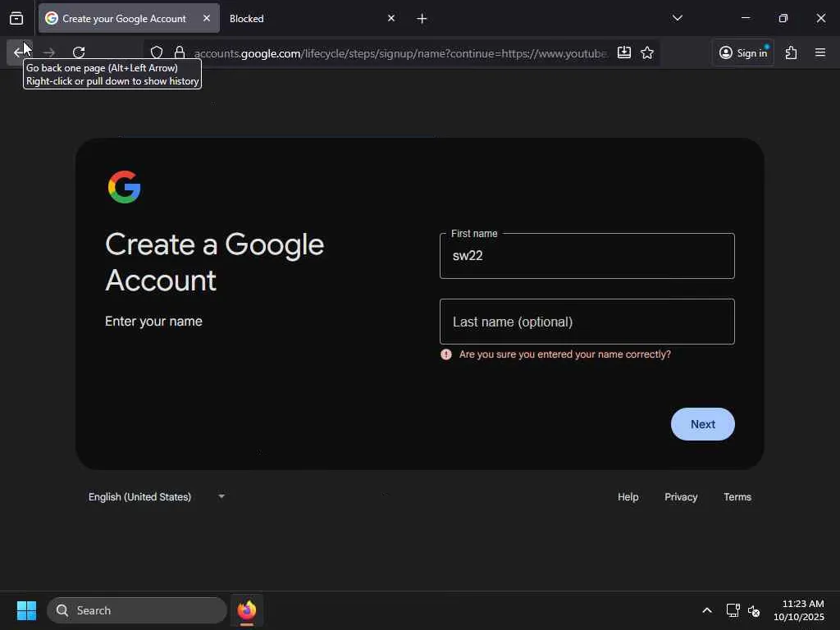This screenshot has height=630, width=840.
Task: Open the Help link
Action: click(628, 496)
